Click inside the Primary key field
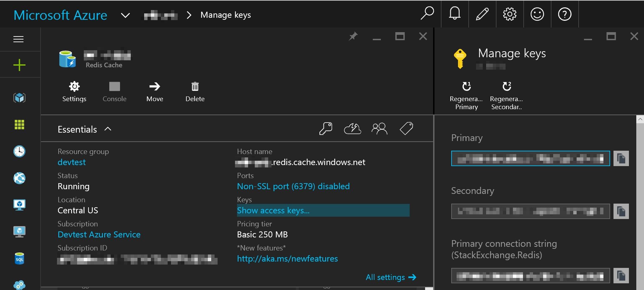This screenshot has height=290, width=644. point(530,158)
